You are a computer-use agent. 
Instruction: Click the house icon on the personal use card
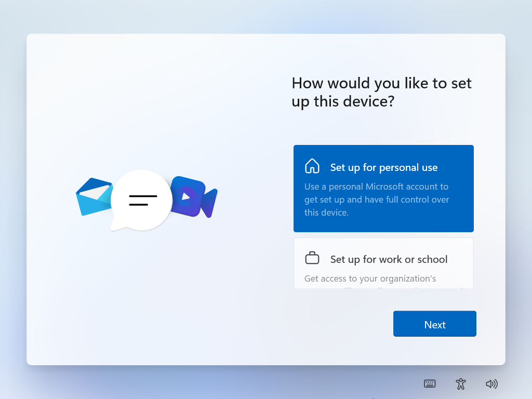[x=312, y=166]
